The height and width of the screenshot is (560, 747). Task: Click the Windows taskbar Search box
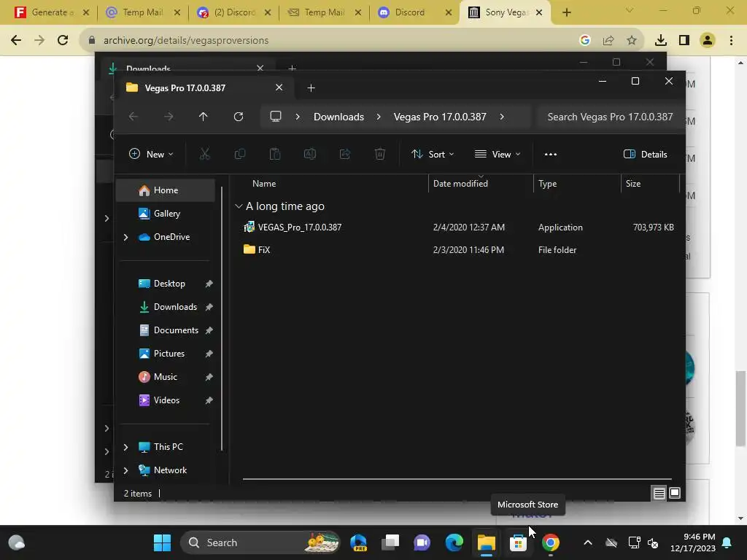pos(260,542)
